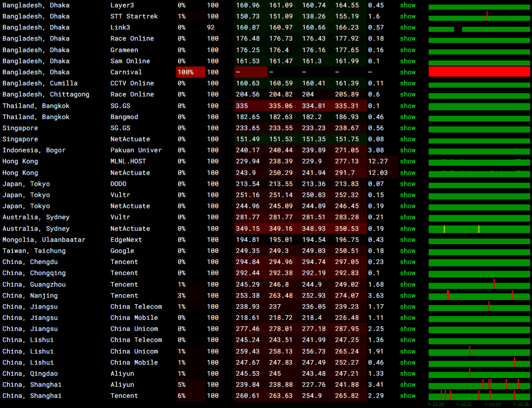The height and width of the screenshot is (408, 532).
Task: Click the 3% loss value for Nanjing
Action: pos(181,296)
